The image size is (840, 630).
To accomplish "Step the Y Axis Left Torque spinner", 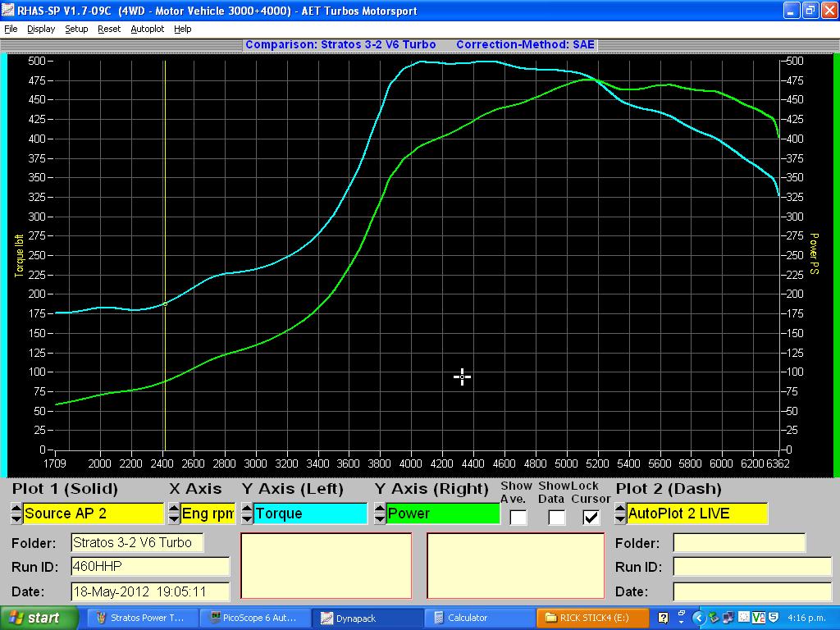I will [247, 514].
